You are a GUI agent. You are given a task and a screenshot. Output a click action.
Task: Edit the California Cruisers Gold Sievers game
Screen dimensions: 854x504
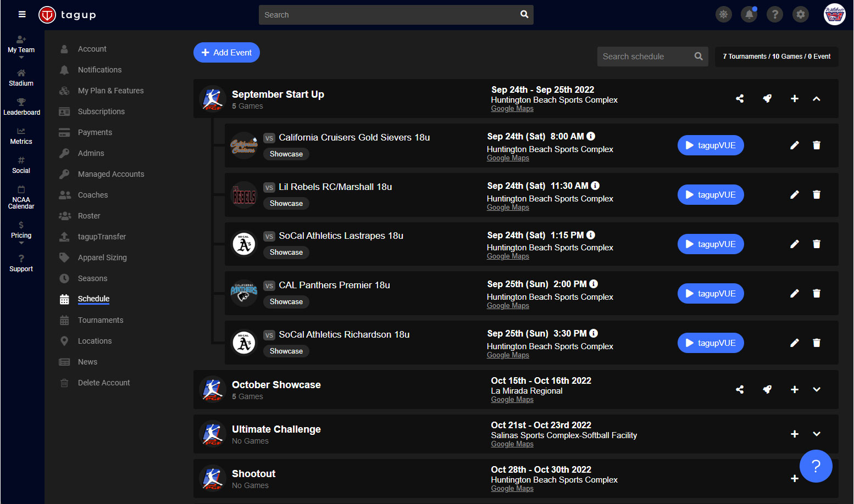click(794, 145)
